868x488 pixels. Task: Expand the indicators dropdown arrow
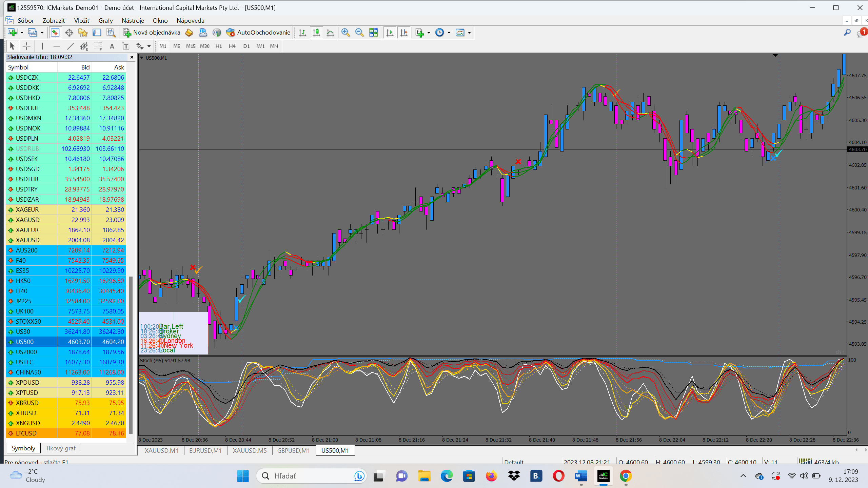click(x=429, y=33)
